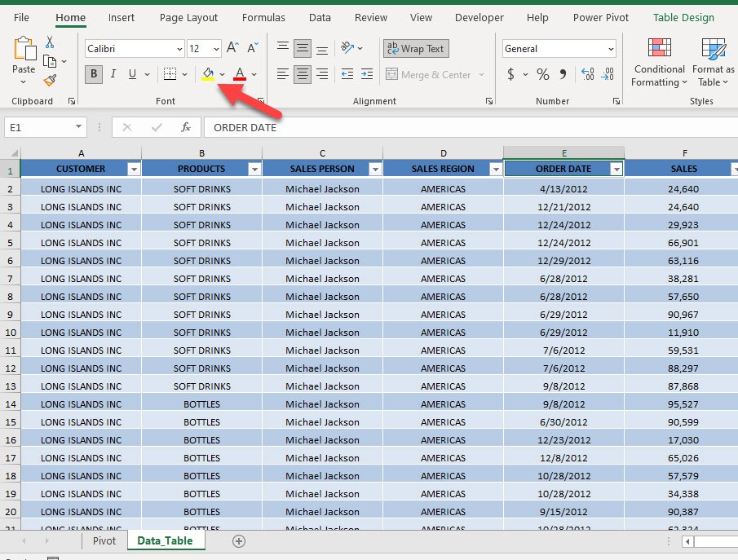738x560 pixels.
Task: Click the Paste clipboard icon
Action: (24, 49)
